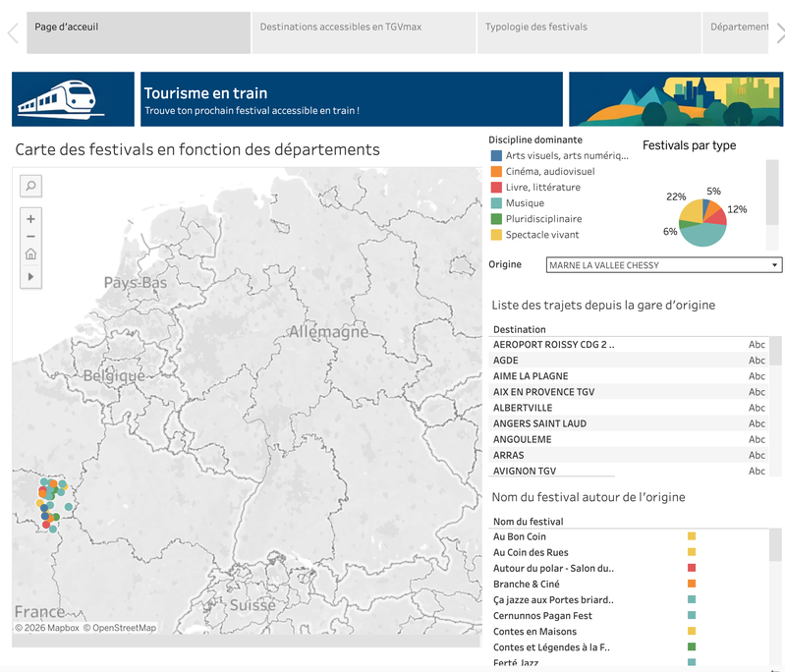
Task: Switch to Destinations accessibles en TGVmax tab
Action: coord(364,27)
